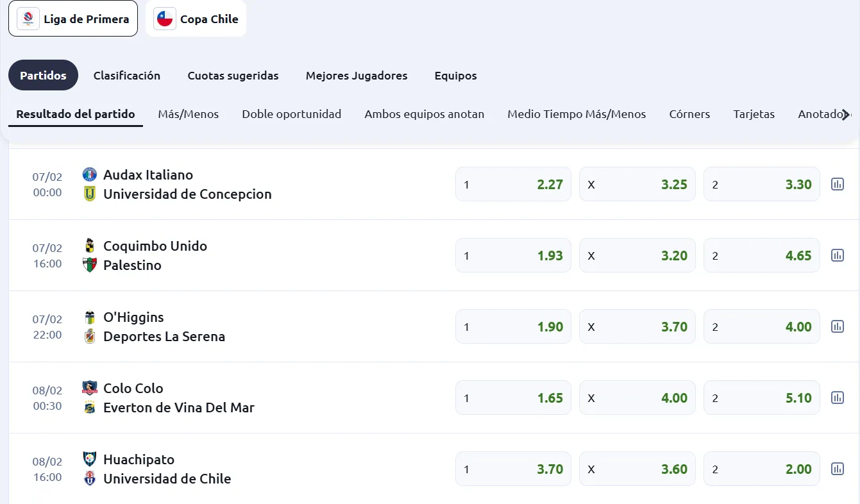Image resolution: width=860 pixels, height=504 pixels.
Task: Open stats chart for Colo Colo match
Action: 838,398
